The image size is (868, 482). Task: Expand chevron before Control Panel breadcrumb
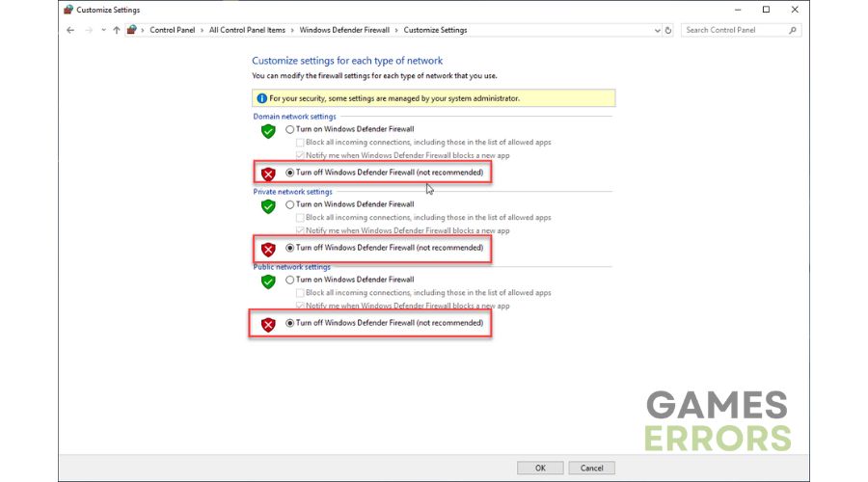[x=143, y=31]
